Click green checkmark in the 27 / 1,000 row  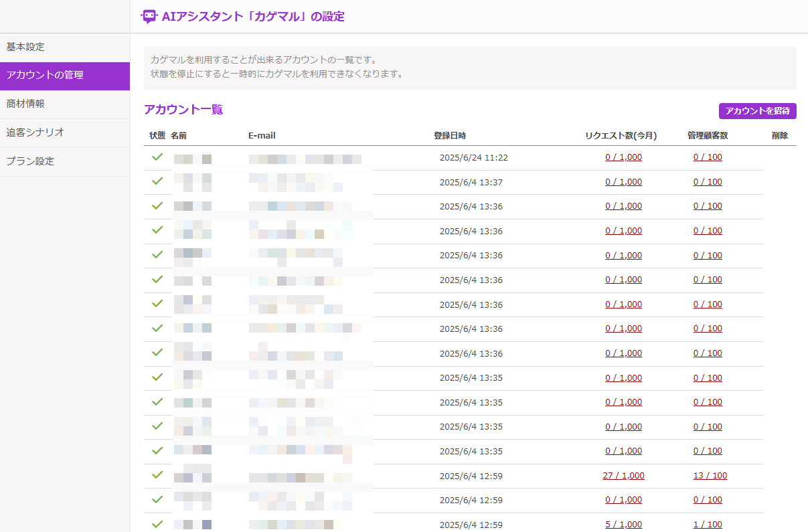[x=157, y=475]
